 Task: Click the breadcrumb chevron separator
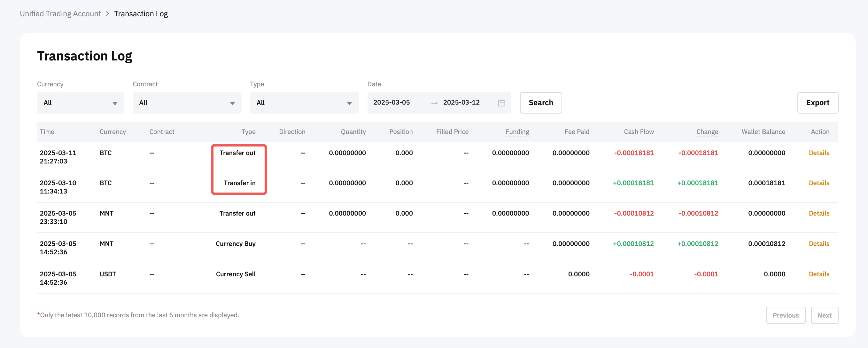[x=107, y=13]
